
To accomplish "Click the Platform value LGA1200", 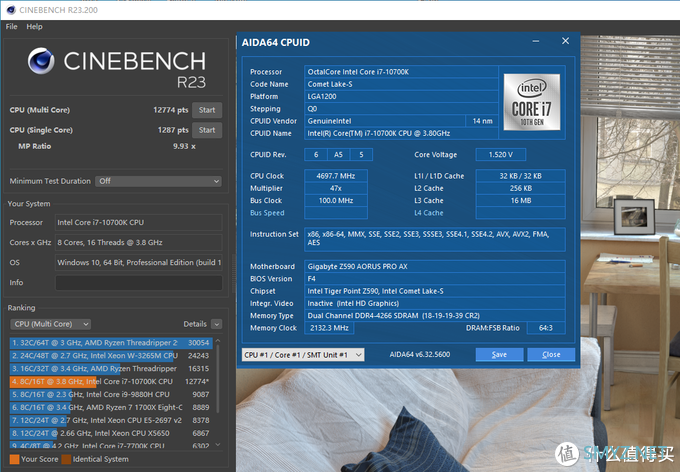I will click(401, 96).
